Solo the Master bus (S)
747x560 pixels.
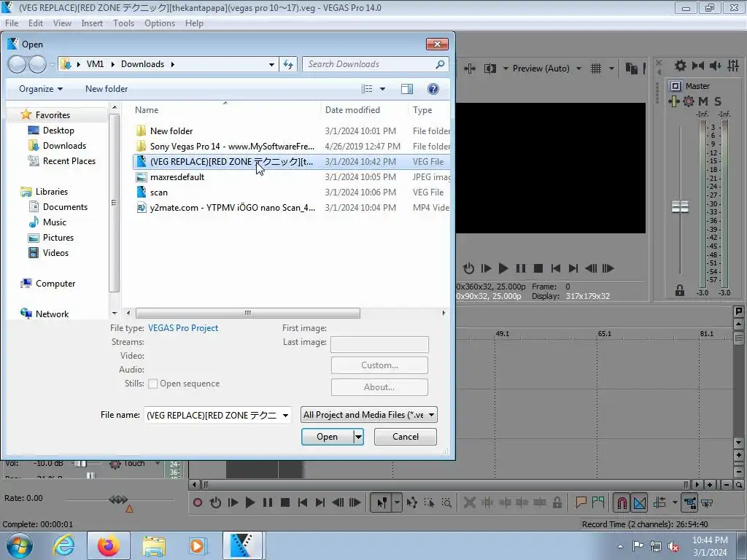tap(718, 101)
